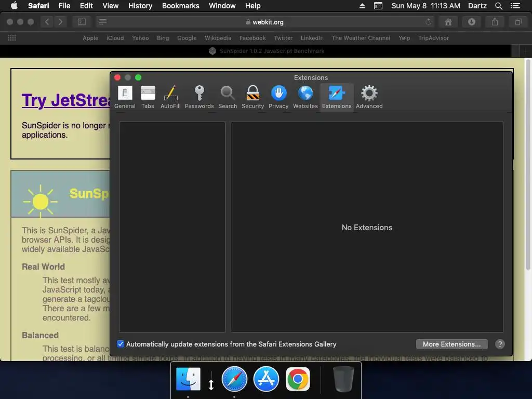This screenshot has height=399, width=532.
Task: Open the Safari menu
Action: pyautogui.click(x=38, y=6)
